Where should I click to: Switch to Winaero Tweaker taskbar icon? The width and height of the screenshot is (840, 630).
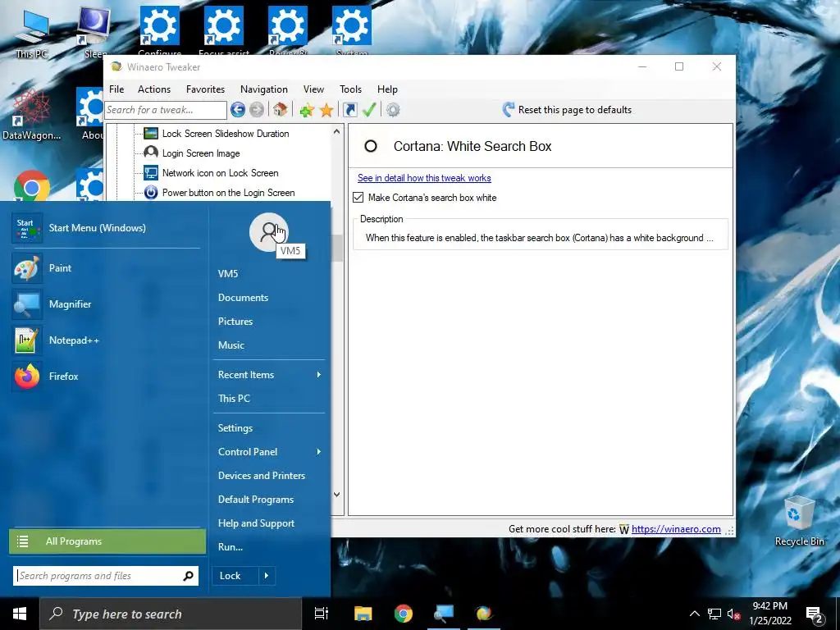click(x=484, y=614)
